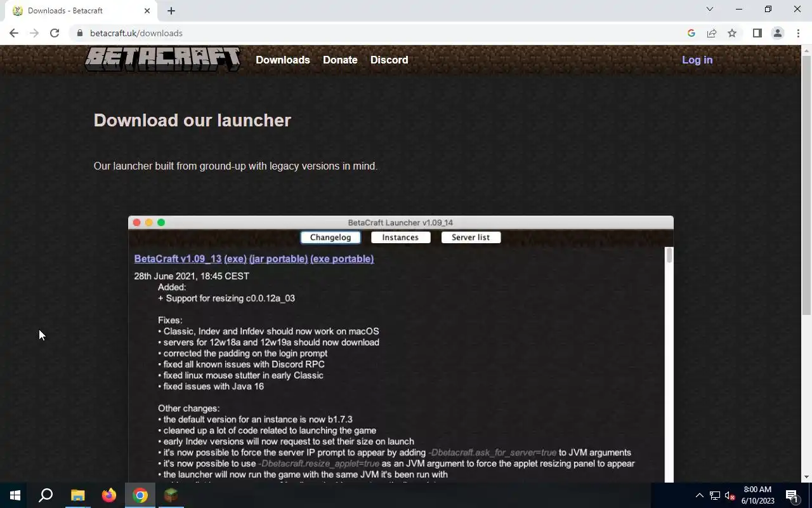Image resolution: width=812 pixels, height=508 pixels.
Task: View site info via padlock icon
Action: pyautogui.click(x=80, y=33)
